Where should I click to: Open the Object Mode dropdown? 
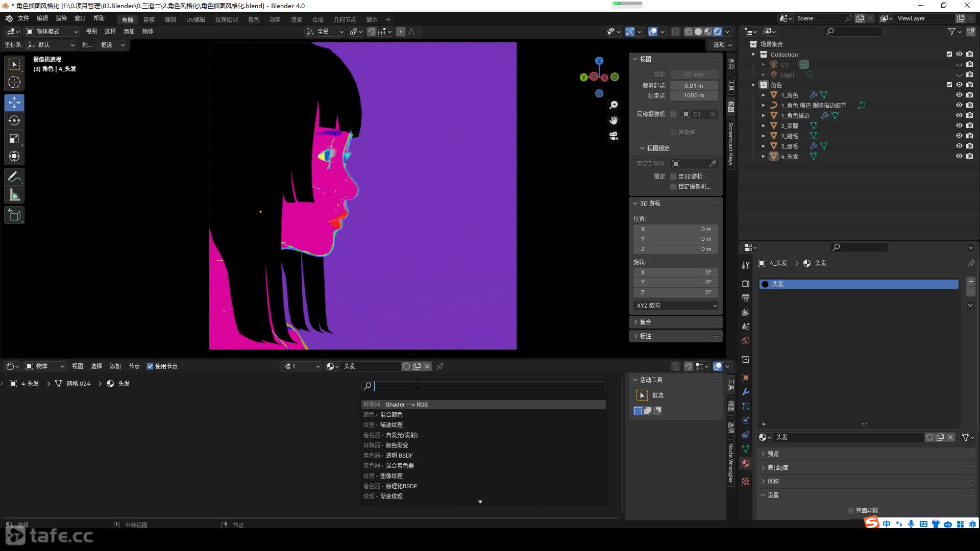52,32
